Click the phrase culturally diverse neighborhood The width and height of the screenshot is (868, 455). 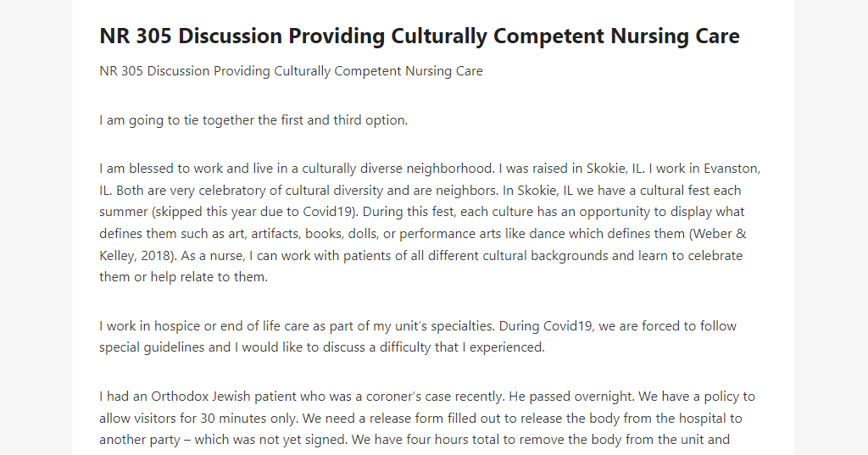398,169
